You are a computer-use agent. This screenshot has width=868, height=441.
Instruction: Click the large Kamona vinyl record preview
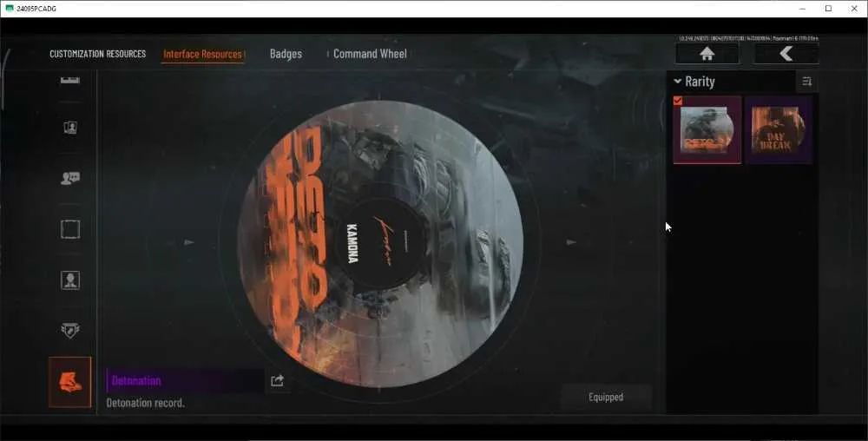(380, 243)
